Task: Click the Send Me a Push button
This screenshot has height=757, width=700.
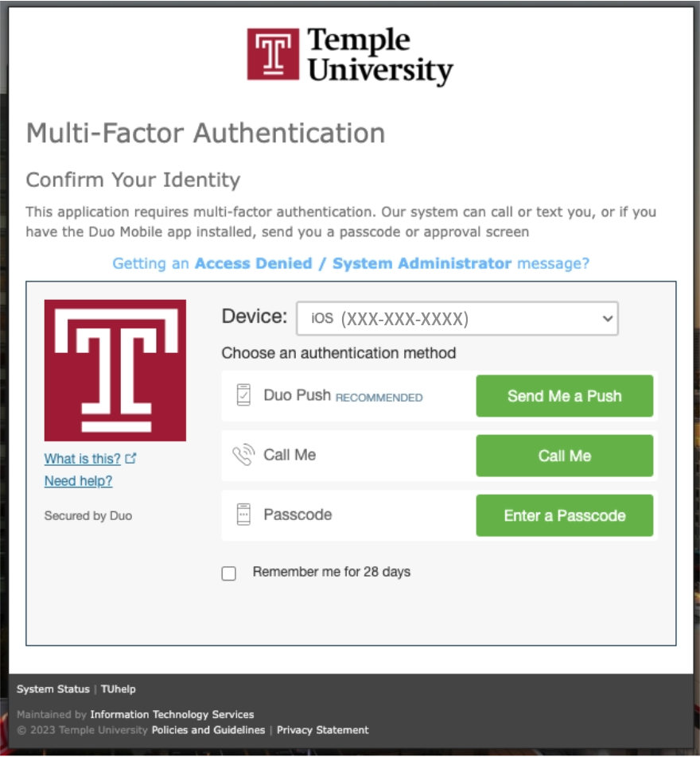Action: pyautogui.click(x=564, y=395)
